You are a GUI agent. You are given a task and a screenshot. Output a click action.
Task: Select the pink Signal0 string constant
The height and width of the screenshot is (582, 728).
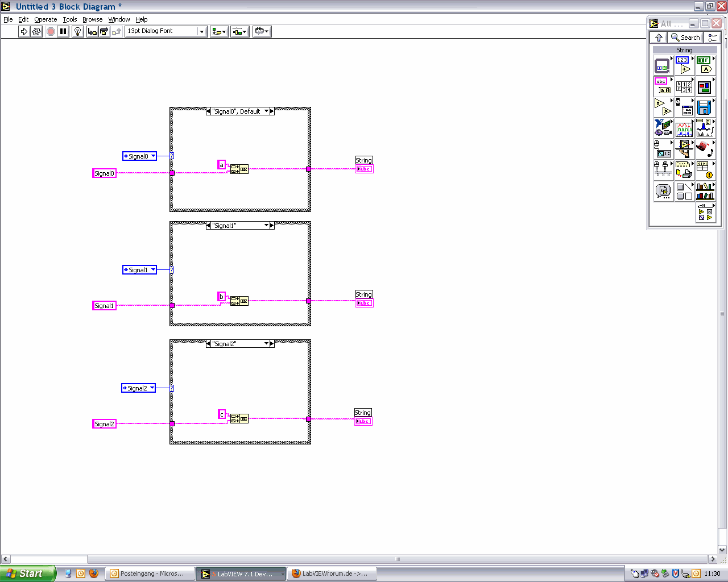tap(104, 173)
